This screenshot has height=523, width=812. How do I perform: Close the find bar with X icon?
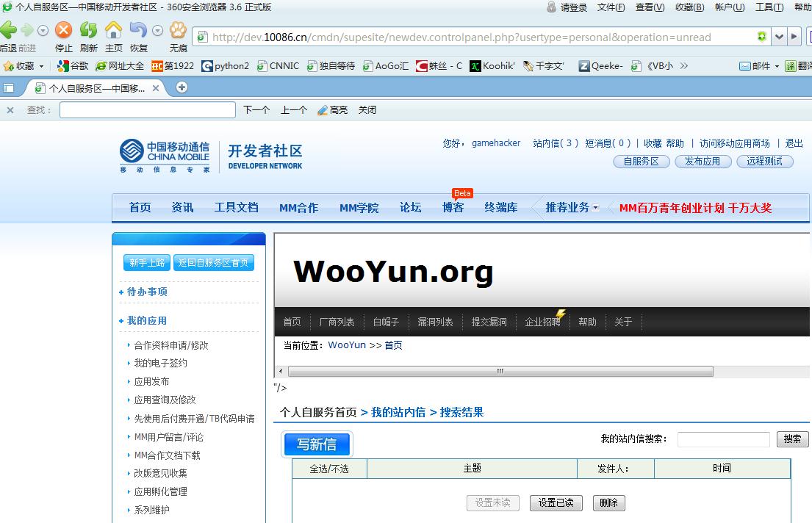tap(10, 109)
